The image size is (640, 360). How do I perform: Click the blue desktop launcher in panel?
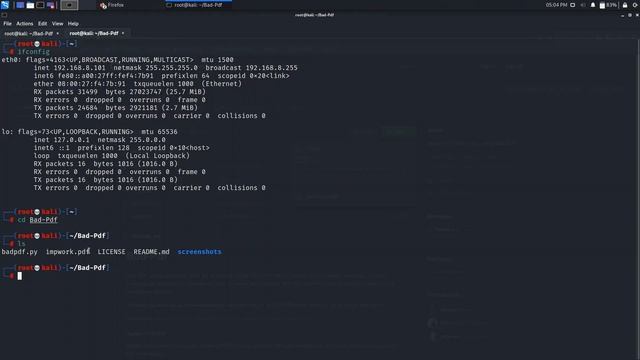pos(20,5)
